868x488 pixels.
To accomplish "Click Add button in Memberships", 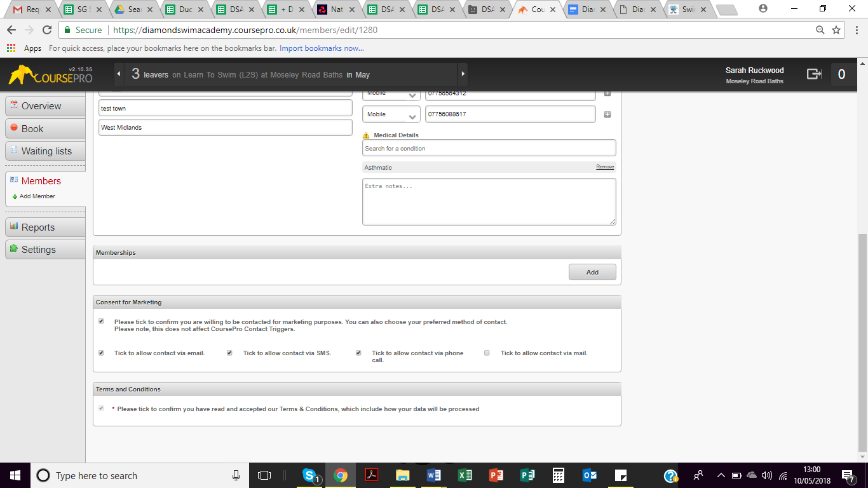I will [x=592, y=272].
